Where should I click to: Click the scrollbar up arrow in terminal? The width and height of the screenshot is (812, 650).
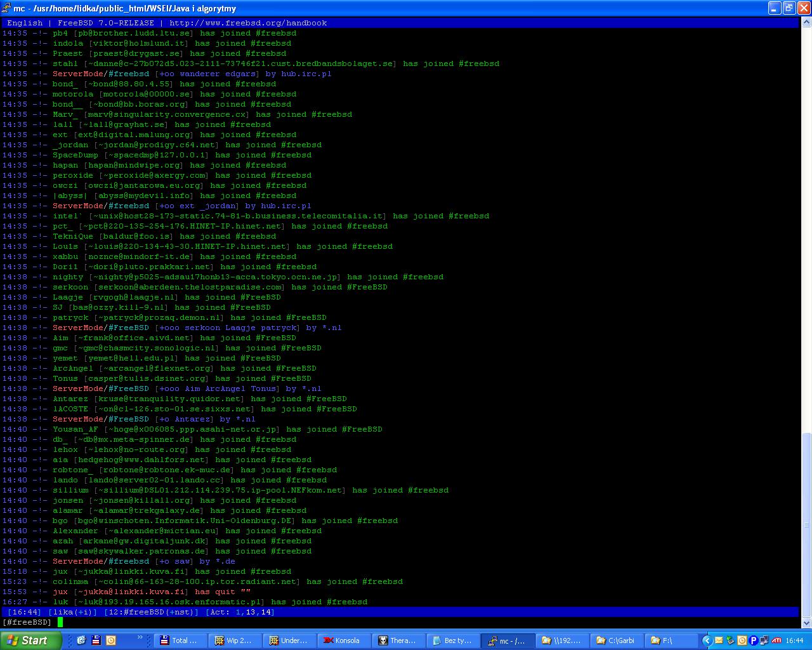click(806, 23)
